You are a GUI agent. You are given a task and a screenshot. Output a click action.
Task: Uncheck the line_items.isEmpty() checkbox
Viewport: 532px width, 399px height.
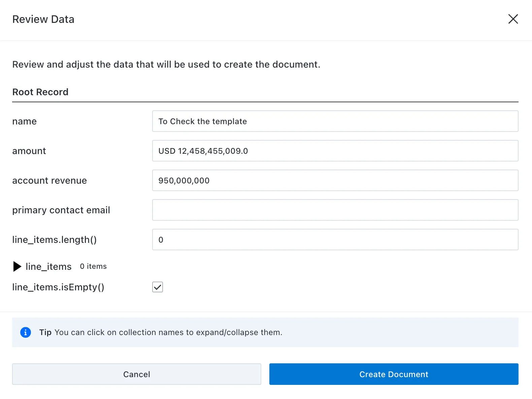[158, 287]
